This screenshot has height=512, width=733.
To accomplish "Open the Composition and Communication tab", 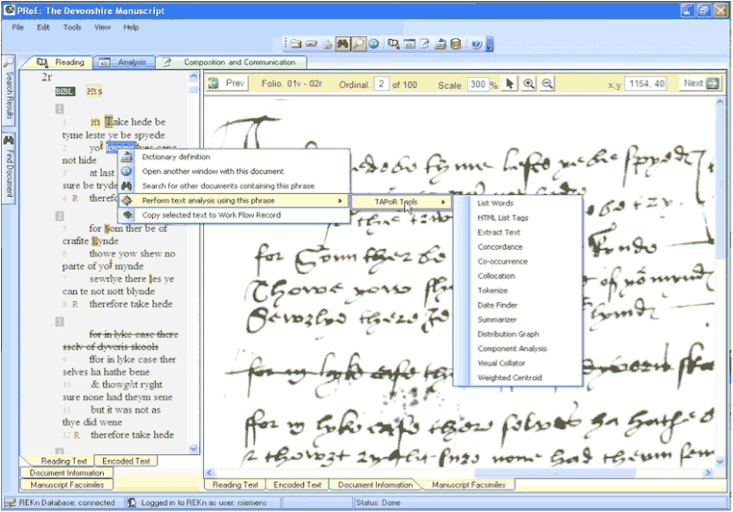I will pos(232,62).
